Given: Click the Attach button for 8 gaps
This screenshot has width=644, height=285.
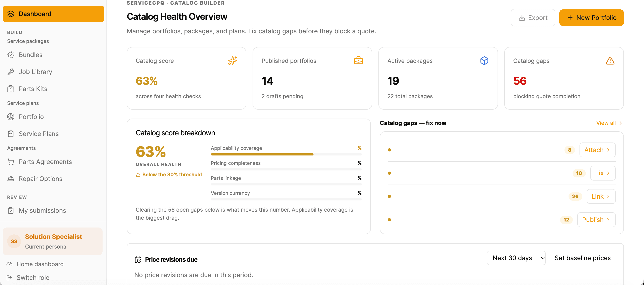Looking at the screenshot, I should [x=597, y=150].
